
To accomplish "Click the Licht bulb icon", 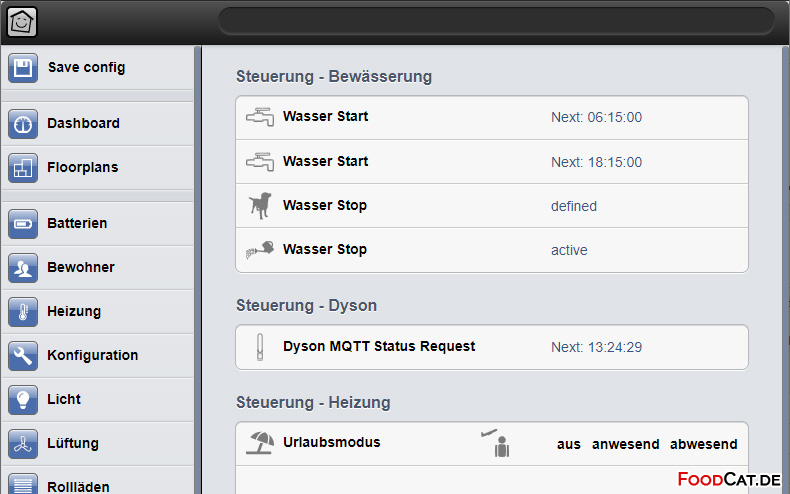I will pos(23,400).
